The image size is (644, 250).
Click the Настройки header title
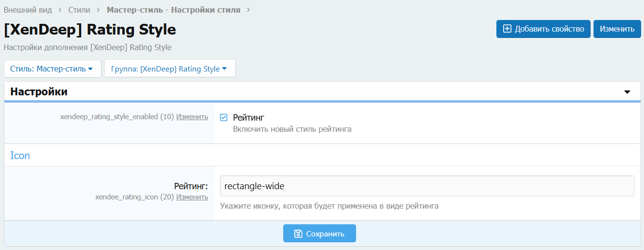pyautogui.click(x=39, y=92)
